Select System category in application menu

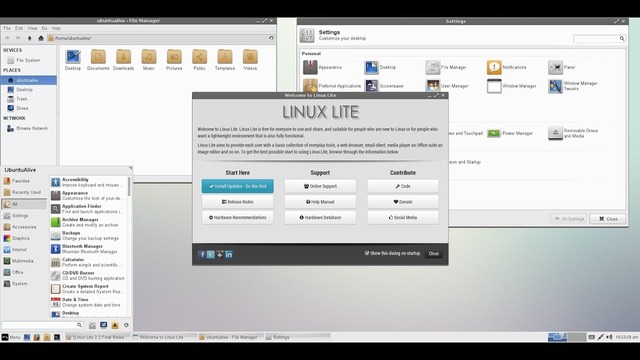24,284
